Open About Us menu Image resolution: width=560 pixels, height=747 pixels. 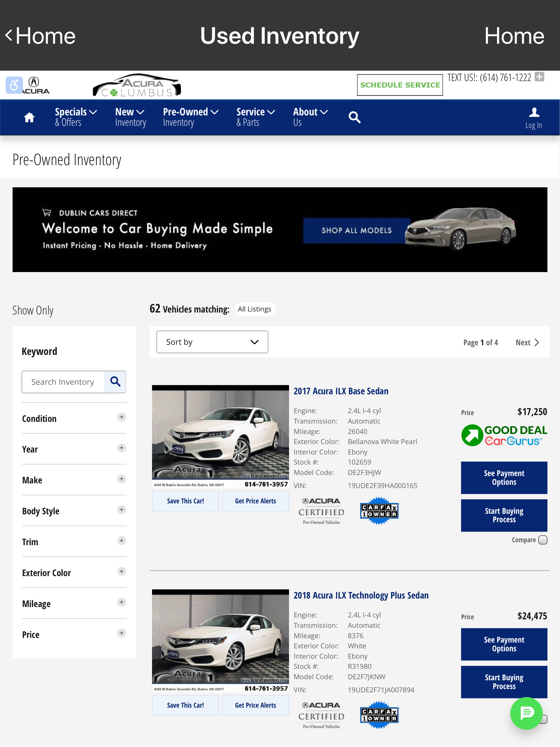coord(310,117)
